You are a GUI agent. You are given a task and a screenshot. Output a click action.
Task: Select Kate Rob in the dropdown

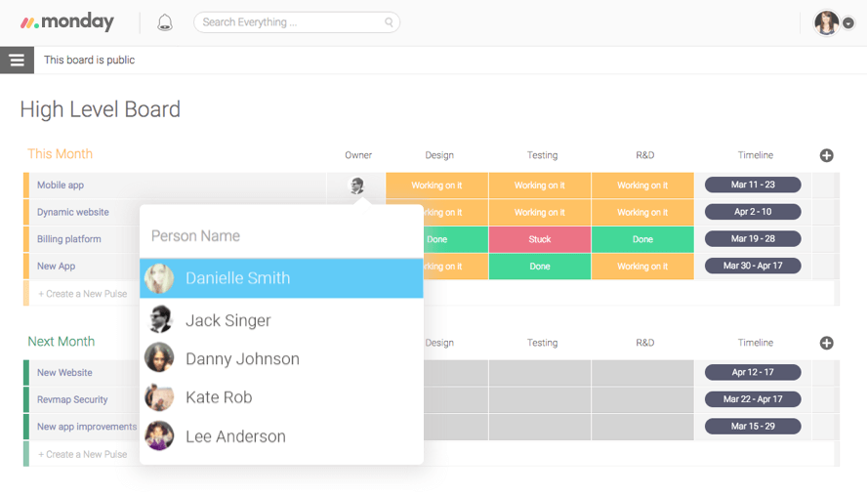(219, 397)
